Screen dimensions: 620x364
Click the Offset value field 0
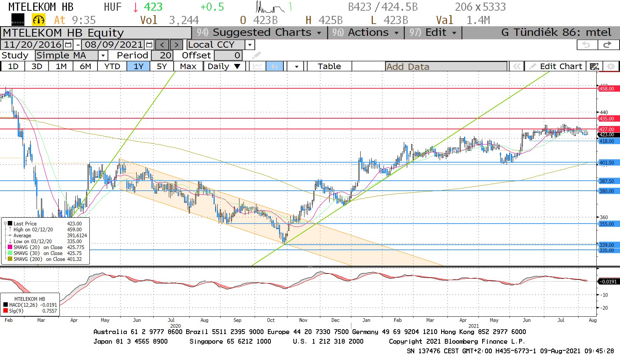[x=228, y=55]
